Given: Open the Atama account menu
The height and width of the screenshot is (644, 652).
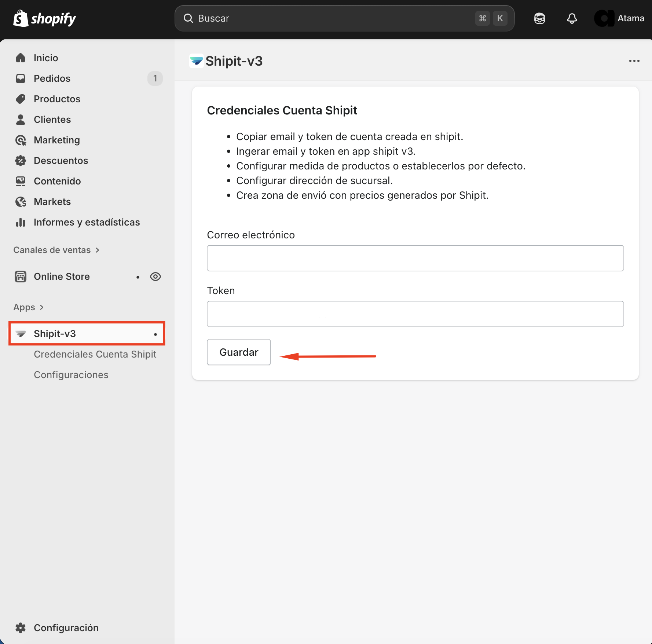Looking at the screenshot, I should [x=619, y=18].
